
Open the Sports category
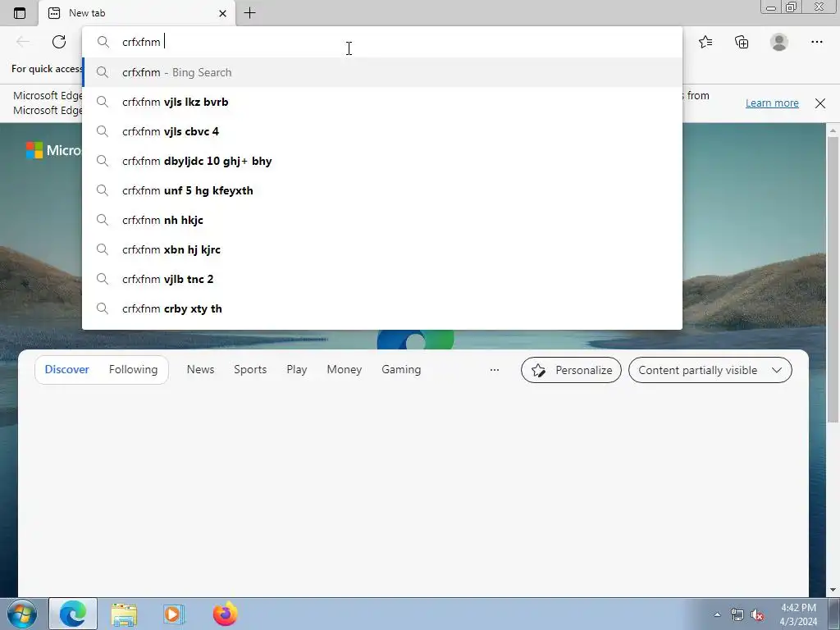250,370
